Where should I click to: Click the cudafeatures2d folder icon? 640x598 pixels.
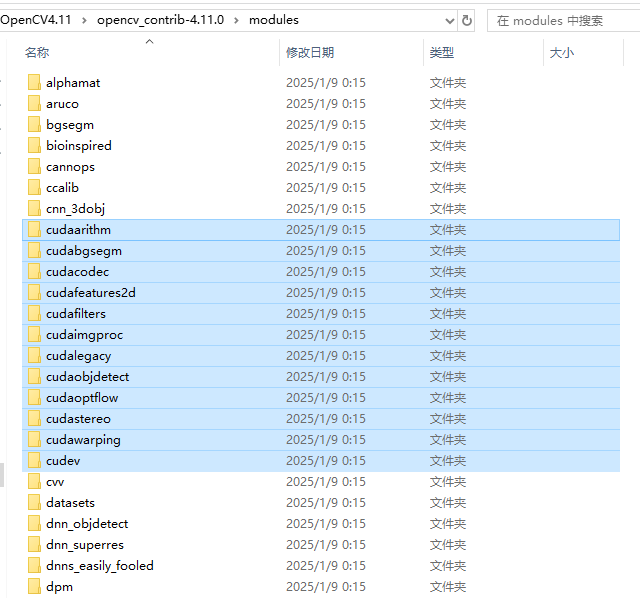[x=34, y=293]
